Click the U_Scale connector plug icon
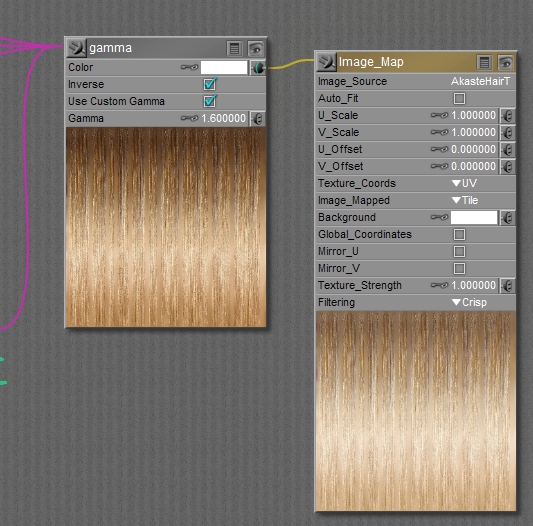Screen dimensions: 533x526 coord(508,116)
